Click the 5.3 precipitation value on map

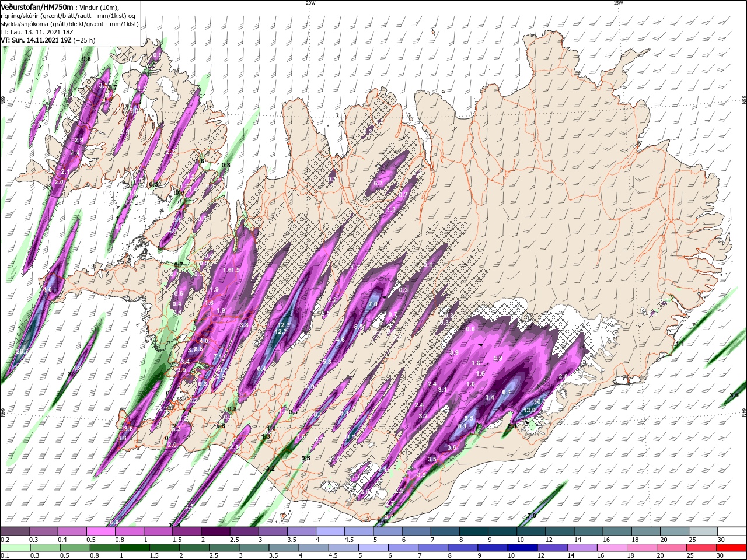326,362
